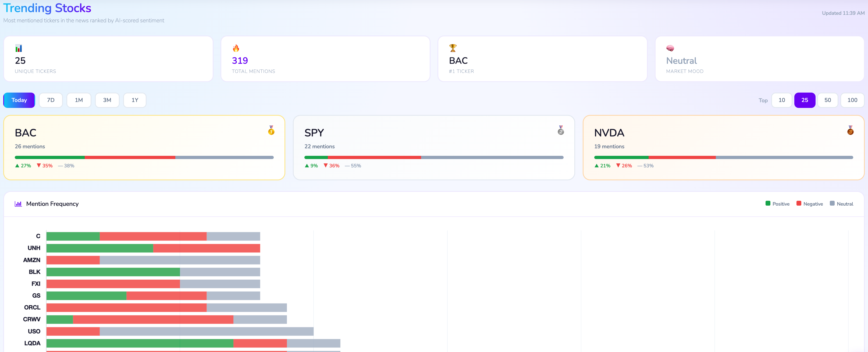
Task: Click the USO bar in chart
Action: point(180,332)
